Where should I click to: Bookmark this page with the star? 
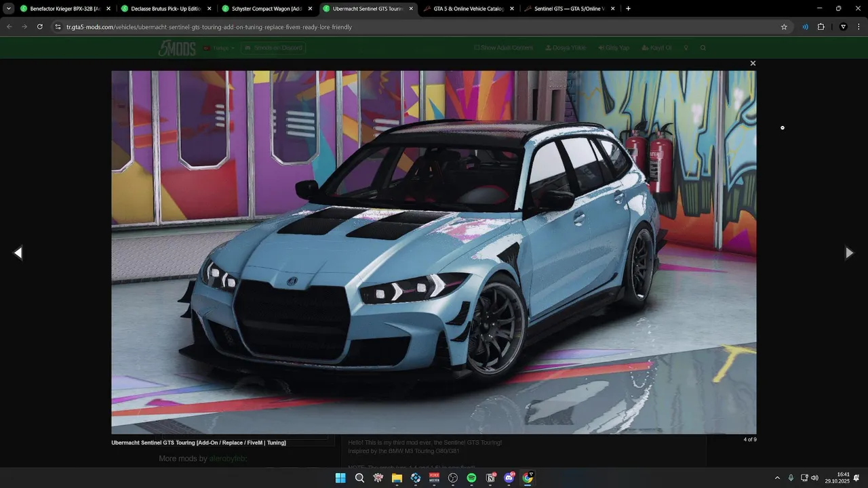(x=784, y=27)
